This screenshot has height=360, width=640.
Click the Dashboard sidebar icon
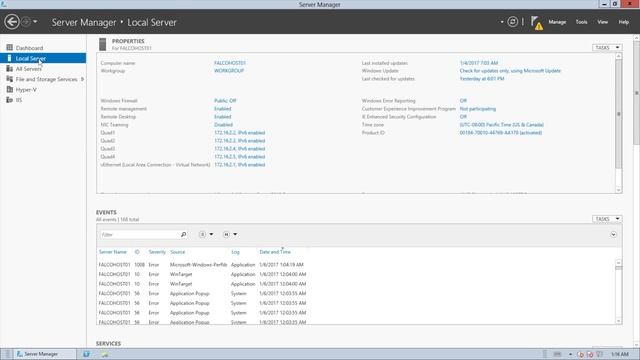(x=9, y=48)
